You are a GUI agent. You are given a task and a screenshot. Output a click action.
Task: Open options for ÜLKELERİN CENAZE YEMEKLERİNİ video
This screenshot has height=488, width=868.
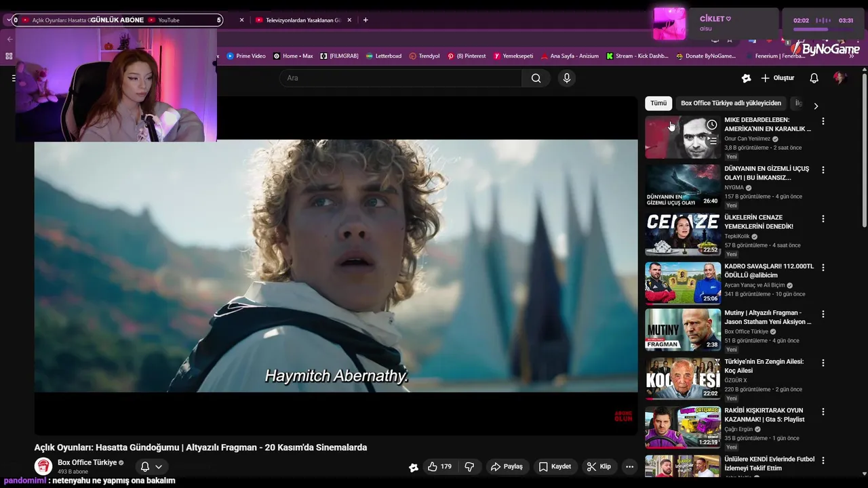pos(823,219)
